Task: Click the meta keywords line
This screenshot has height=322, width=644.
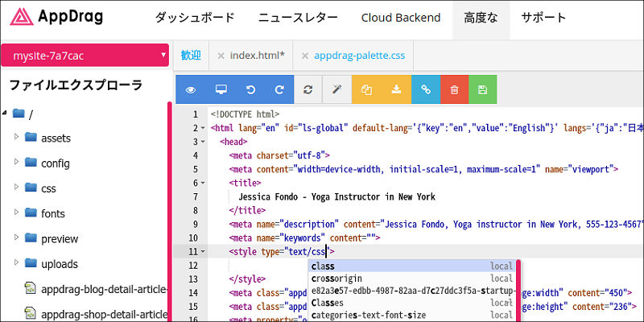Action: pos(305,237)
